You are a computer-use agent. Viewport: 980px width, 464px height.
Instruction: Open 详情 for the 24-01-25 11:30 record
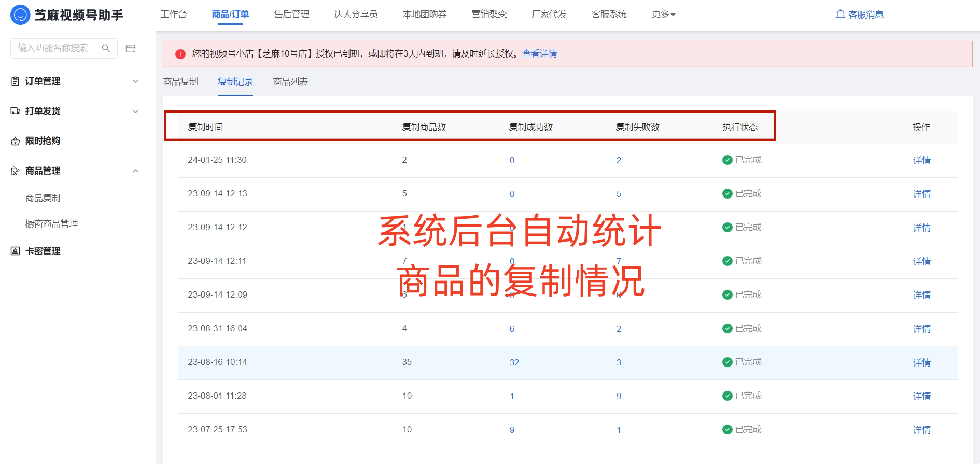[x=921, y=160]
